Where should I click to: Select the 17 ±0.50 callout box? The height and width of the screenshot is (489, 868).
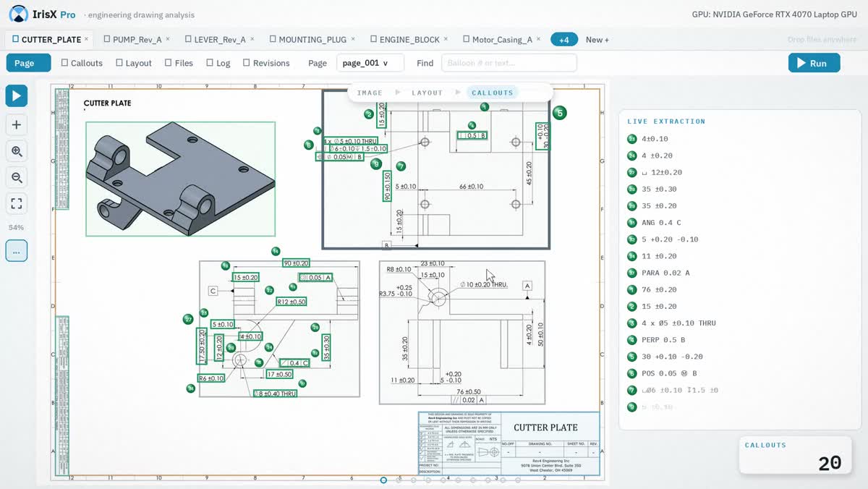(x=279, y=374)
